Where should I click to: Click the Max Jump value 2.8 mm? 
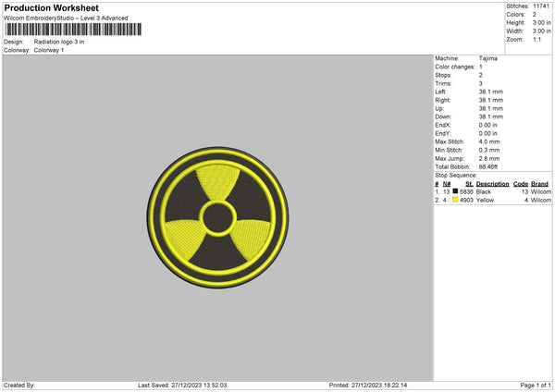(489, 158)
